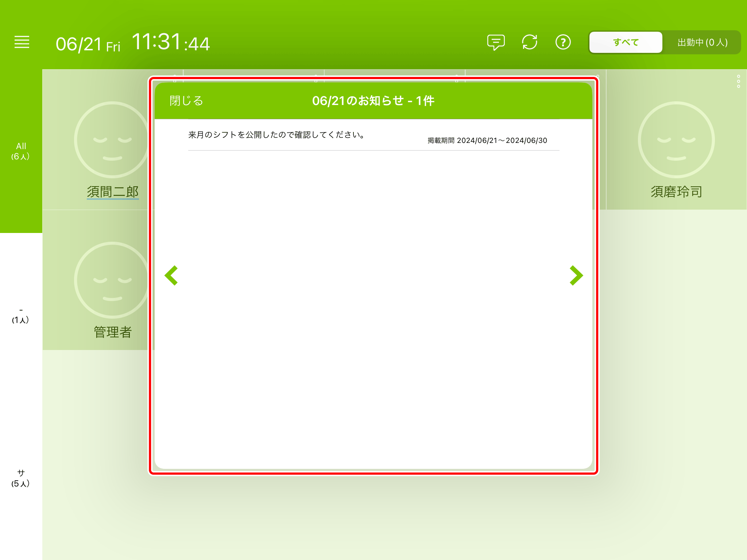The image size is (747, 560).
Task: Click the refresh sync icon
Action: [529, 42]
